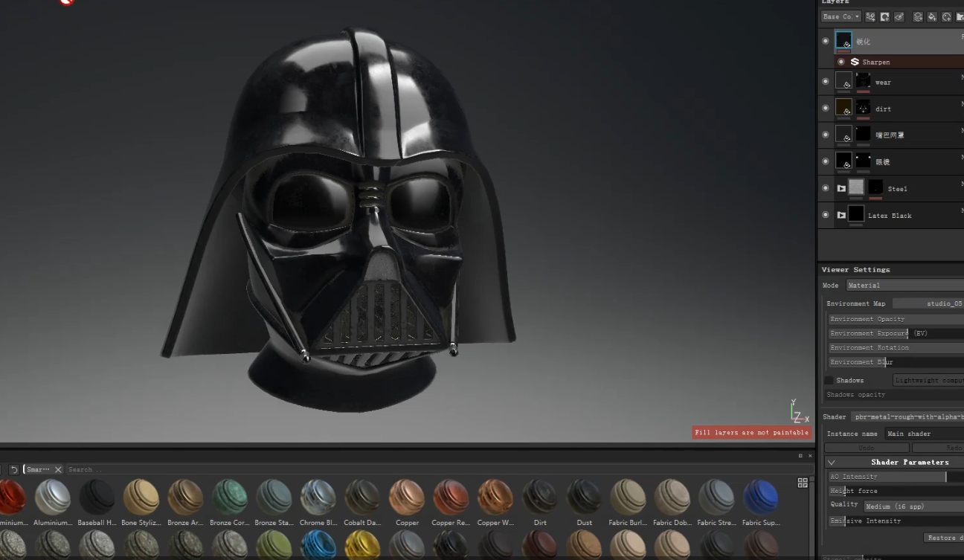Click the Instance name Main shader field

click(924, 434)
